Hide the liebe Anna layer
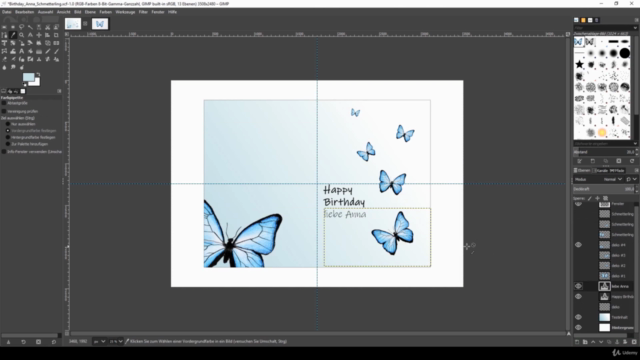This screenshot has width=640, height=360. pyautogui.click(x=578, y=286)
